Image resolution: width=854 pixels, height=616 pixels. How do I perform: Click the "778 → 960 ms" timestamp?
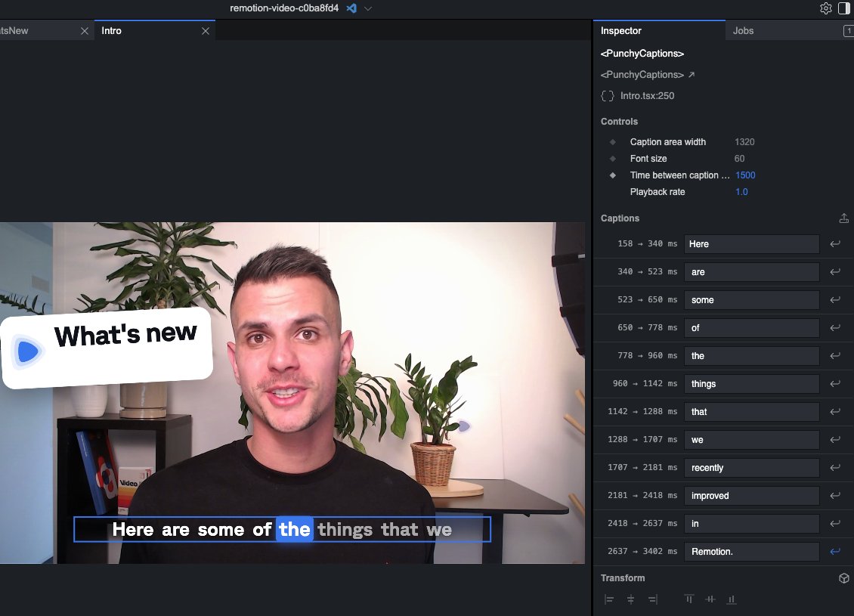[648, 356]
